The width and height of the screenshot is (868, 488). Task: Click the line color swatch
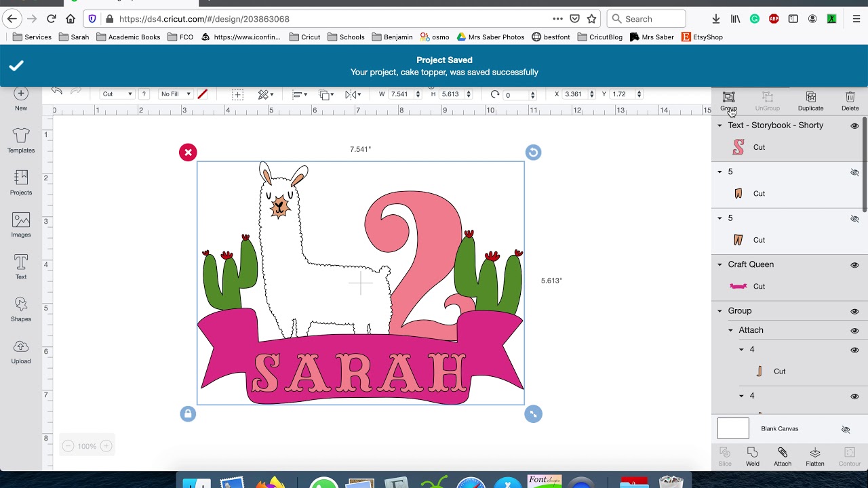202,94
